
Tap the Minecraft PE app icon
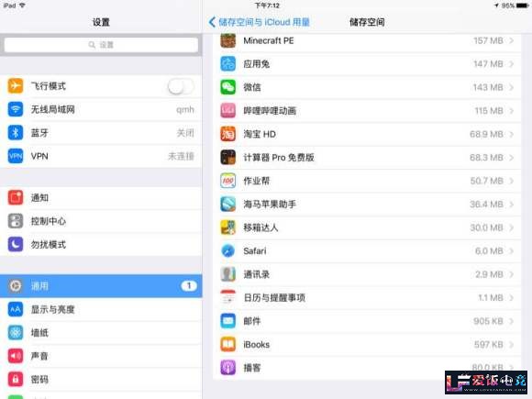228,40
